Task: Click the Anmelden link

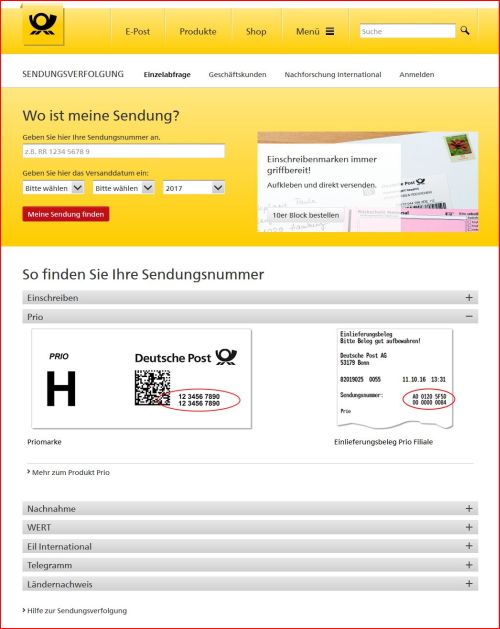Action: [x=417, y=75]
